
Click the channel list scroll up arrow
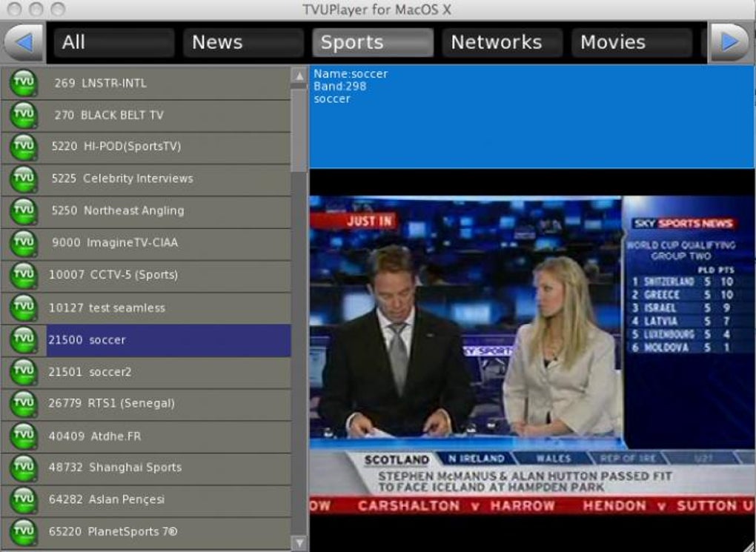(299, 76)
